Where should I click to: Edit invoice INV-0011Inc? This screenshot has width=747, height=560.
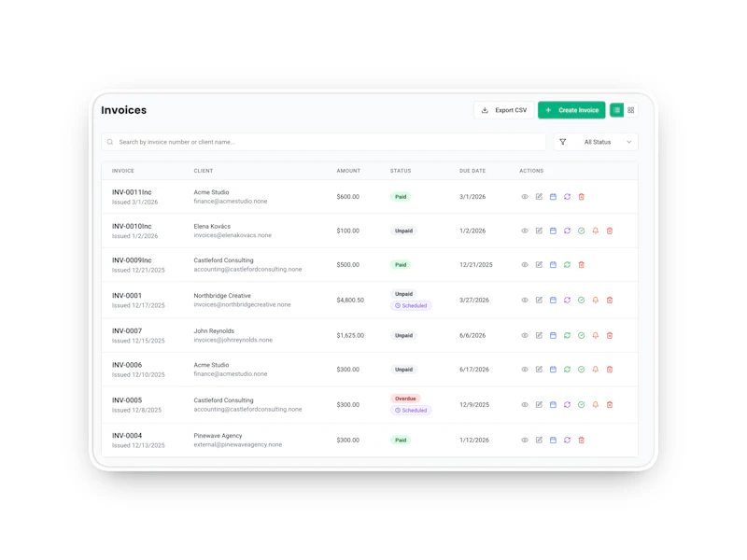(539, 197)
